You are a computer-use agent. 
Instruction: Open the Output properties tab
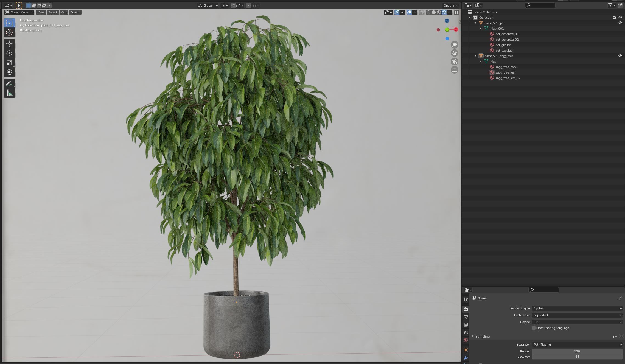click(x=466, y=317)
